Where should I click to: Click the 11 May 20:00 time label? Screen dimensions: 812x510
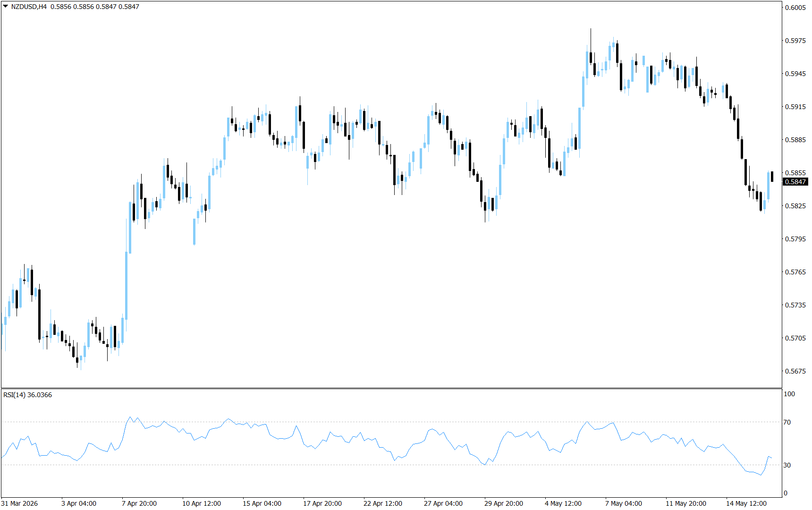686,503
